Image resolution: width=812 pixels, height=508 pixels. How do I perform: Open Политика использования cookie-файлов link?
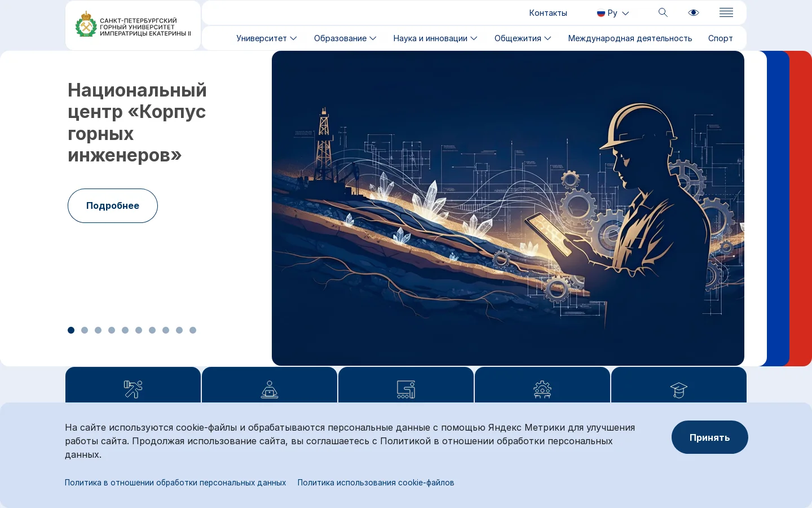pyautogui.click(x=376, y=483)
